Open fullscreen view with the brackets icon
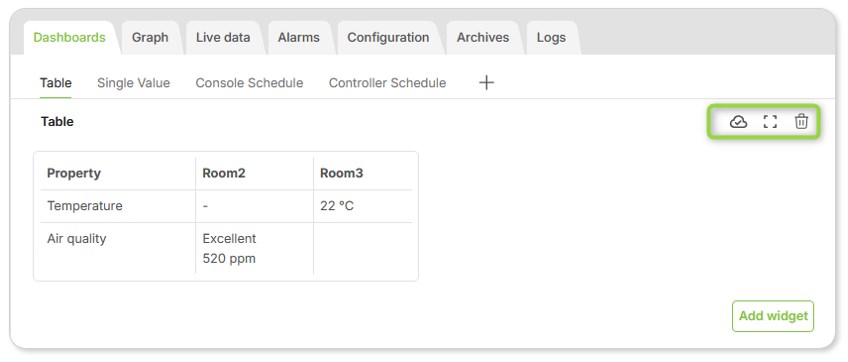Viewport: 848px width, 362px height. coord(770,122)
